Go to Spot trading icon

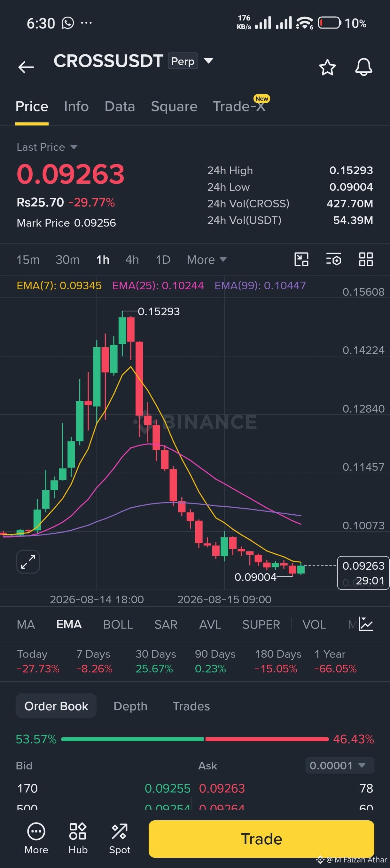pyautogui.click(x=120, y=838)
